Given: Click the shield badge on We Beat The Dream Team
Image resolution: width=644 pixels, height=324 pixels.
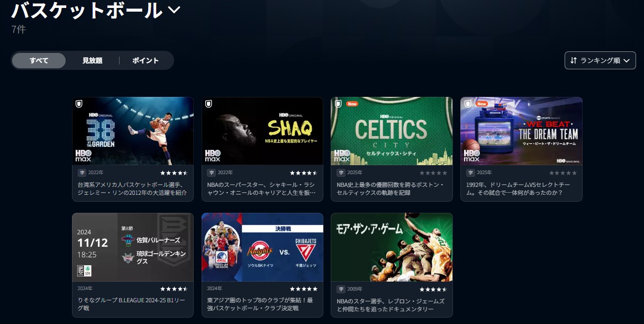Looking at the screenshot, I should coord(467,104).
